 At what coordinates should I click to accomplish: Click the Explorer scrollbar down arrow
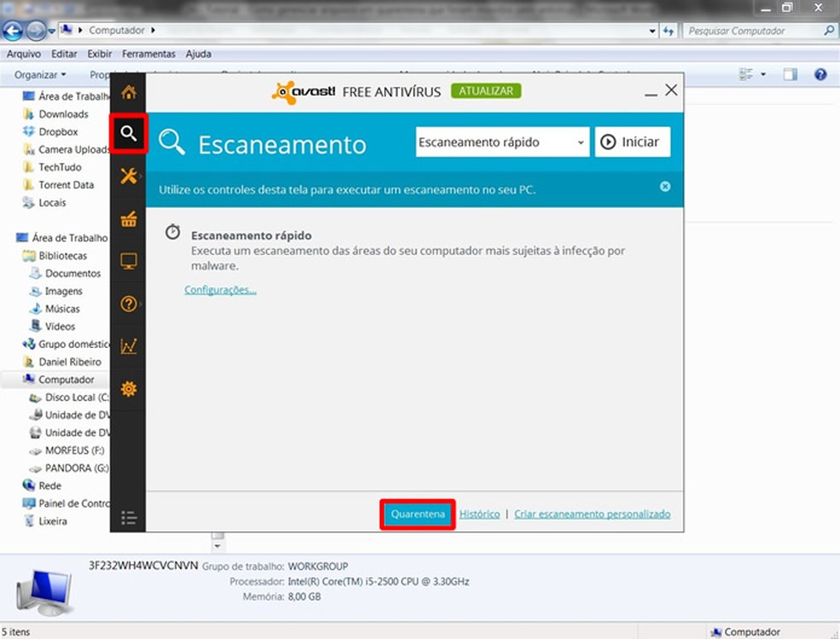(218, 546)
